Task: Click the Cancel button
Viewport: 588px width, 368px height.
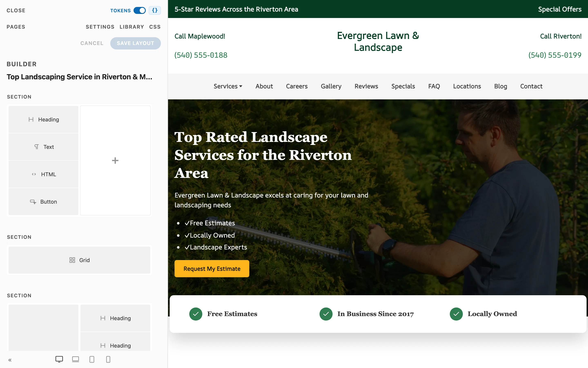Action: coord(92,43)
